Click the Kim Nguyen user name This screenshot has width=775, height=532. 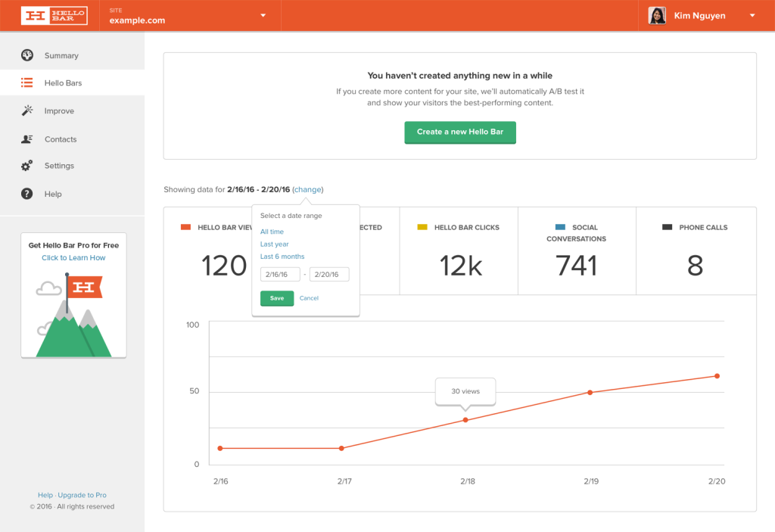click(x=700, y=15)
